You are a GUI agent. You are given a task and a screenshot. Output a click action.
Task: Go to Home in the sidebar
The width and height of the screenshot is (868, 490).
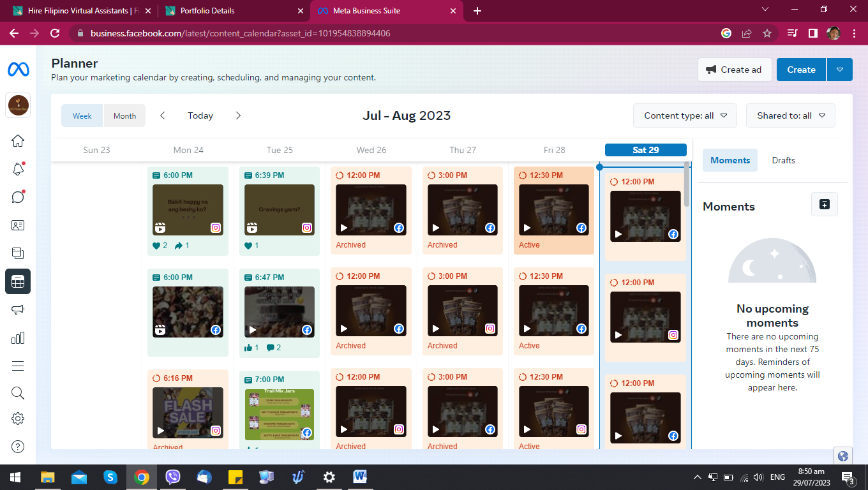[x=18, y=141]
